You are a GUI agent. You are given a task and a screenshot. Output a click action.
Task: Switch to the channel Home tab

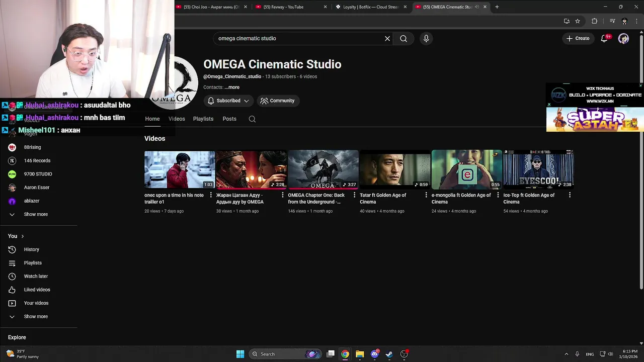[152, 119]
